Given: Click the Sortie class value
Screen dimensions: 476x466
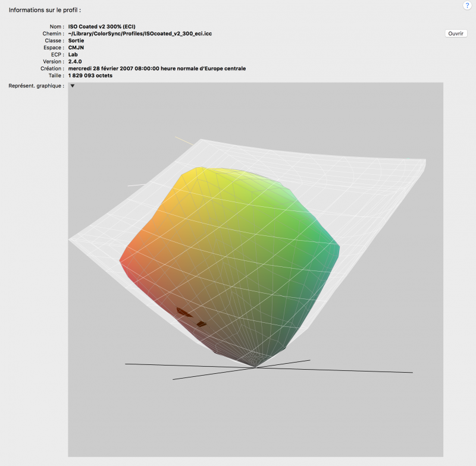Looking at the screenshot, I should tap(77, 40).
